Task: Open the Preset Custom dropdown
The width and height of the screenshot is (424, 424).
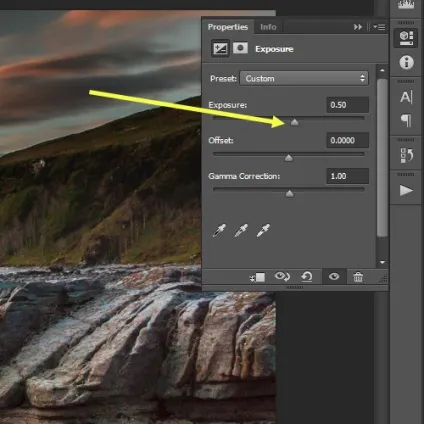Action: (x=304, y=79)
